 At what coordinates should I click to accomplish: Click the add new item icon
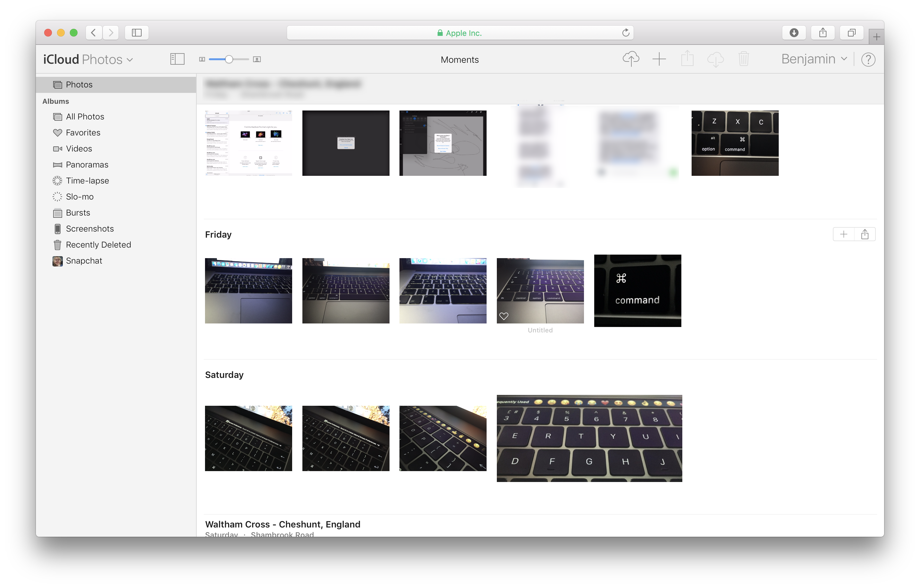click(660, 59)
